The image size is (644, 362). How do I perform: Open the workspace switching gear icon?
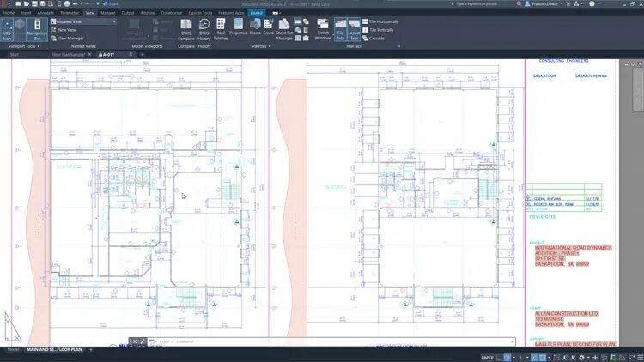click(581, 358)
